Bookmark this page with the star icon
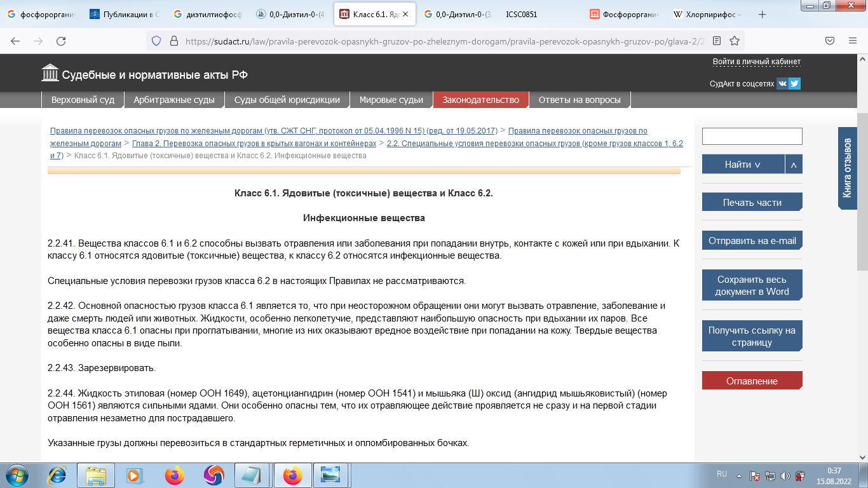The image size is (868, 488). pyautogui.click(x=735, y=41)
